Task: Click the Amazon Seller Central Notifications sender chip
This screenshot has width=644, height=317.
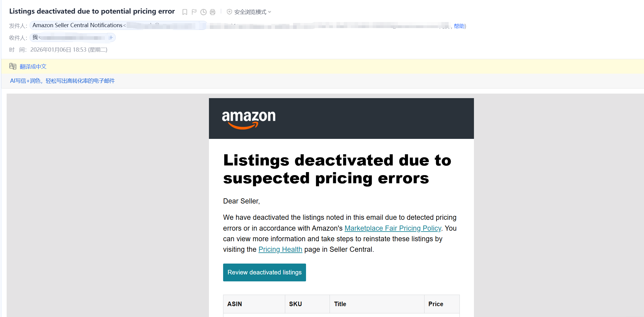Action: tap(78, 25)
